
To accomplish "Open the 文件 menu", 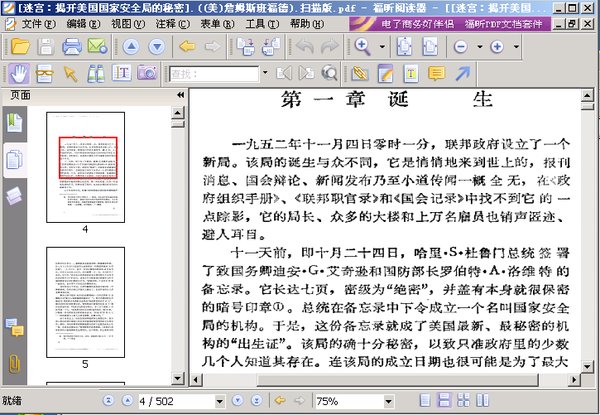I will [38, 24].
